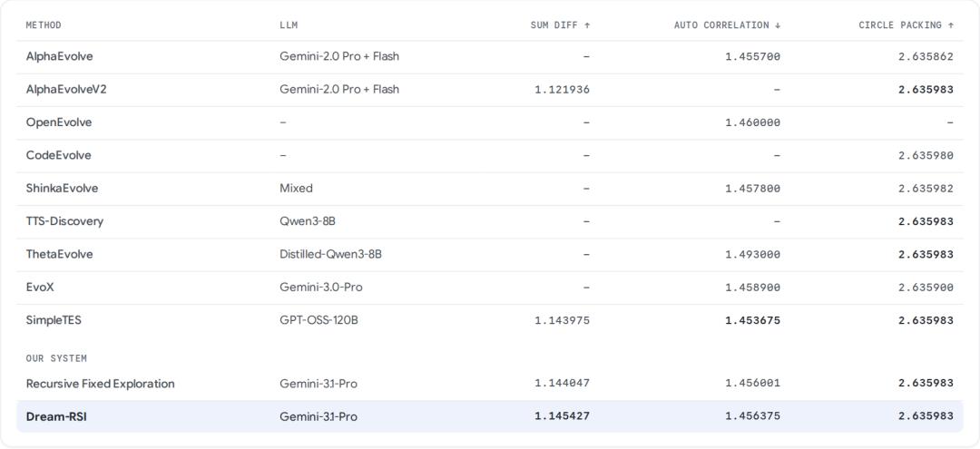Viewport: 980px width, 449px height.
Task: Click the METHOD column header
Action: pyautogui.click(x=44, y=25)
